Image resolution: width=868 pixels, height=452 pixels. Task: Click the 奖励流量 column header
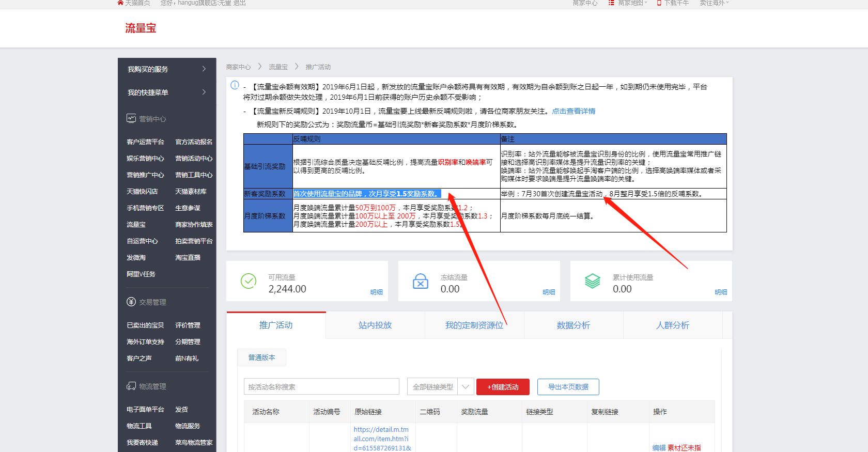[474, 412]
